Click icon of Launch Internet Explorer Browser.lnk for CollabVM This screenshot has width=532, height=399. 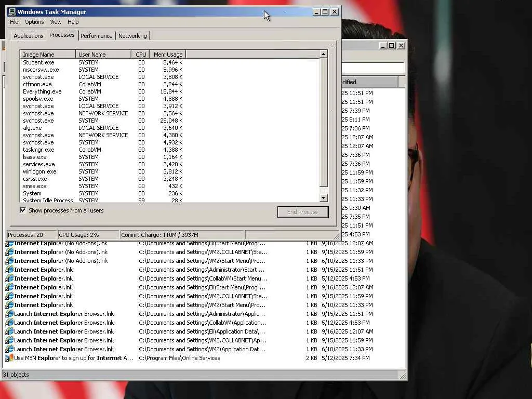click(x=9, y=323)
